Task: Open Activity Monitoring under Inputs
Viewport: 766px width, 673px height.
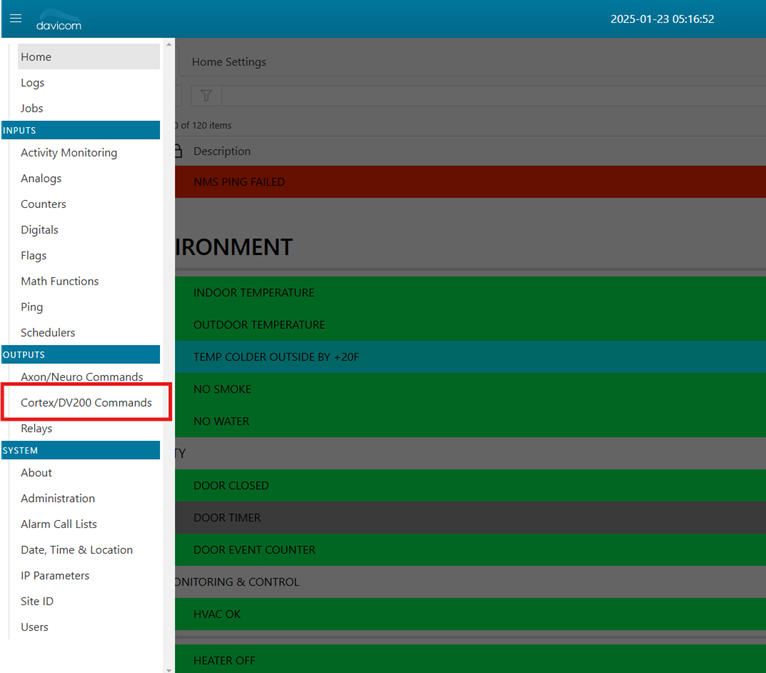Action: [69, 153]
